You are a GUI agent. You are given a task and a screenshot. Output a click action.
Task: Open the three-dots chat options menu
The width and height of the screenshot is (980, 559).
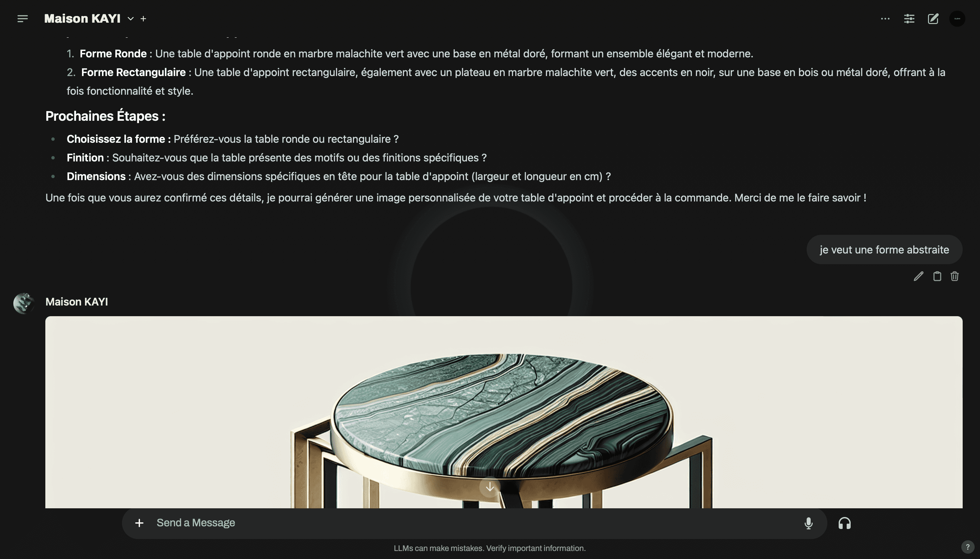(x=885, y=18)
